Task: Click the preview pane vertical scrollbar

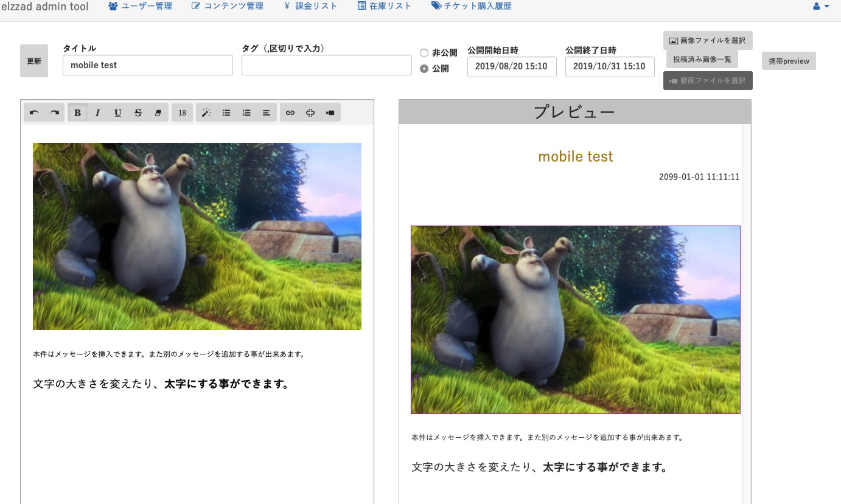Action: coord(746,314)
